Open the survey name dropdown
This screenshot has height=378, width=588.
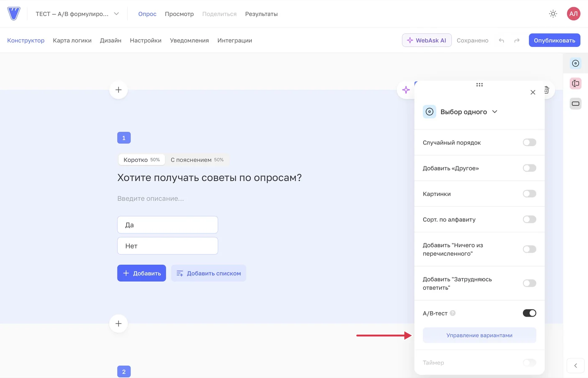tap(77, 14)
